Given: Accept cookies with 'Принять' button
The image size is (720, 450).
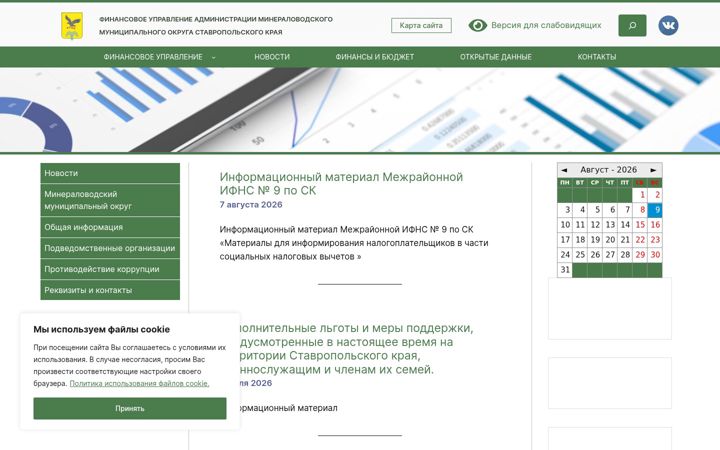Looking at the screenshot, I should [x=130, y=408].
